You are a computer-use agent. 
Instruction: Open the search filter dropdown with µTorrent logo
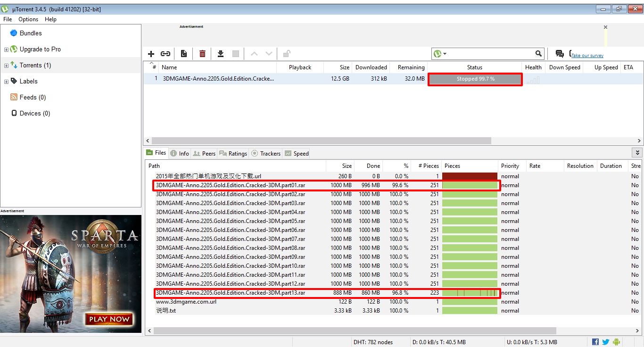click(439, 53)
